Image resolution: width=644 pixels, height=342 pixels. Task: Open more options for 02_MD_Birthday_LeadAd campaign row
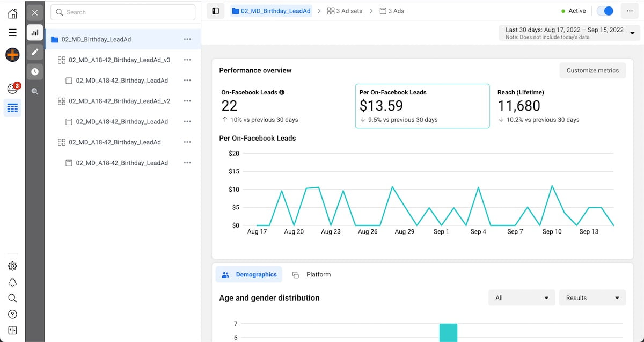coord(187,39)
